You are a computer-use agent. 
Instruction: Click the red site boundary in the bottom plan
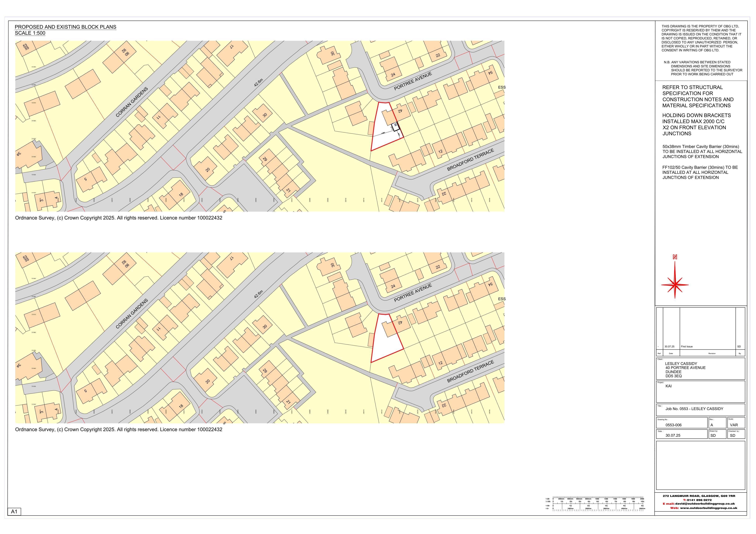pos(387,338)
